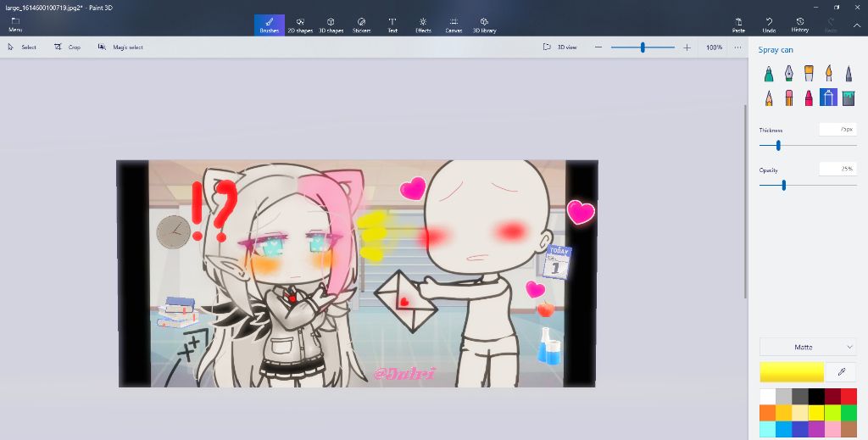Open the Text tab
Screen dimensions: 868x440
392,25
